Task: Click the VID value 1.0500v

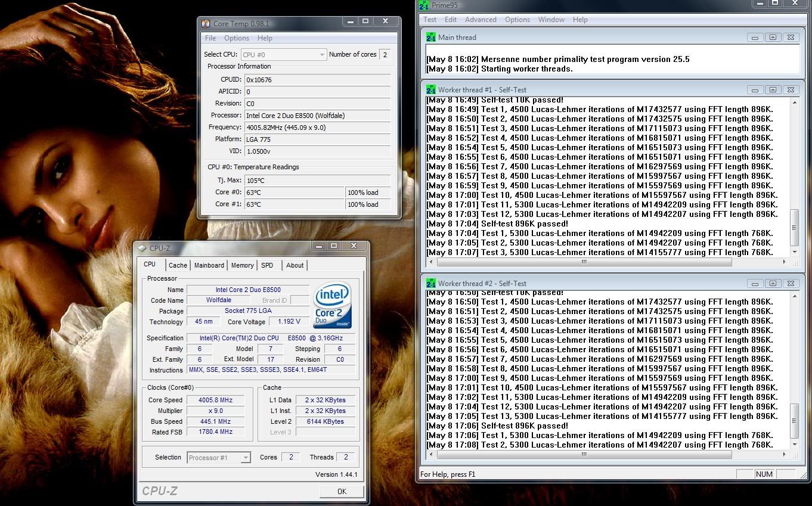Action: tap(318, 151)
